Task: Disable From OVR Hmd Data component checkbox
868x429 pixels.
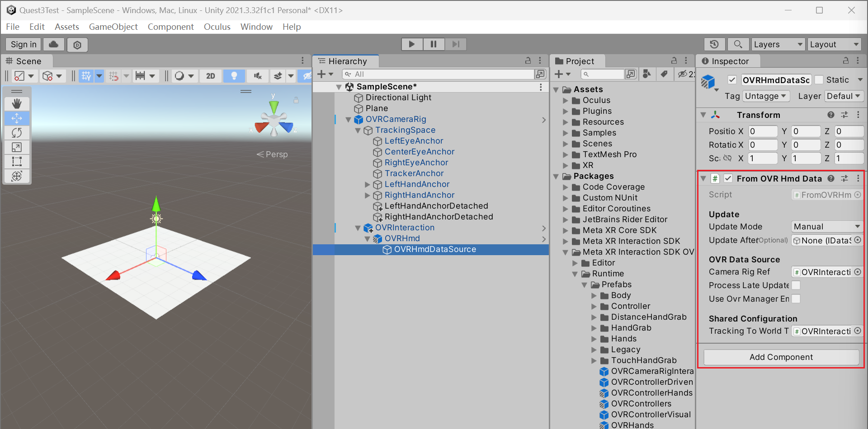Action: tap(728, 178)
